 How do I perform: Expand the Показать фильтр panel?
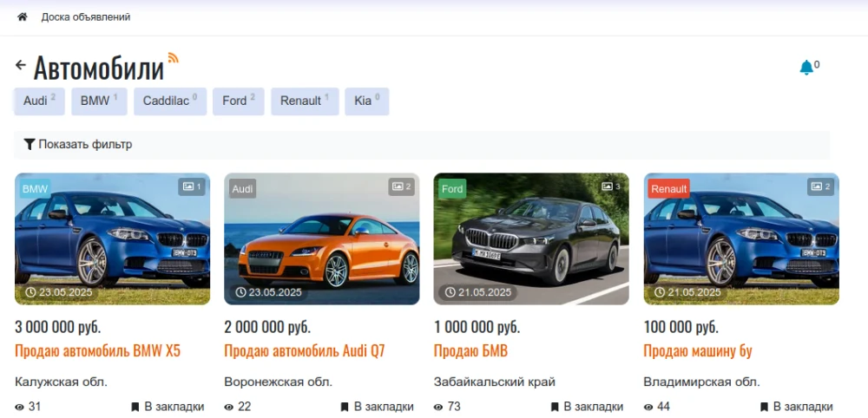click(x=422, y=145)
